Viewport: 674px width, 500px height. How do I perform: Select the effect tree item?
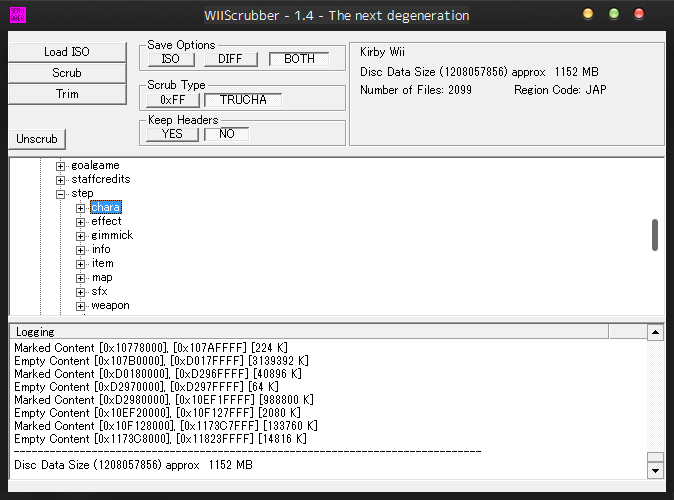click(106, 221)
